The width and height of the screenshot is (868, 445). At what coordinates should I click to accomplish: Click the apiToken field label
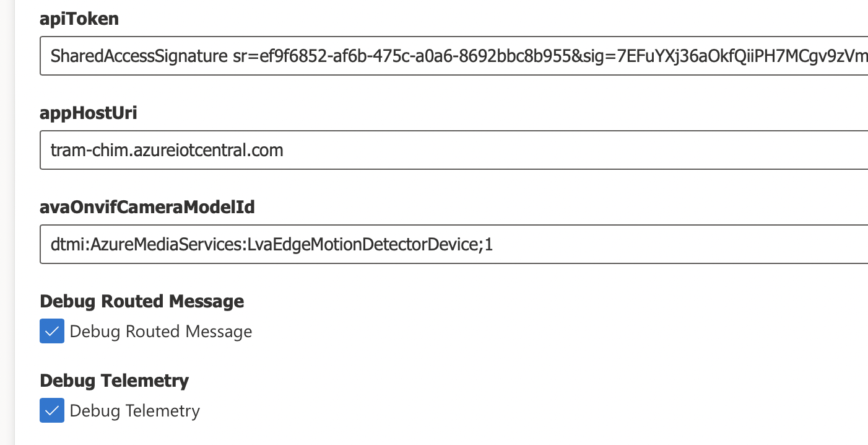click(79, 19)
